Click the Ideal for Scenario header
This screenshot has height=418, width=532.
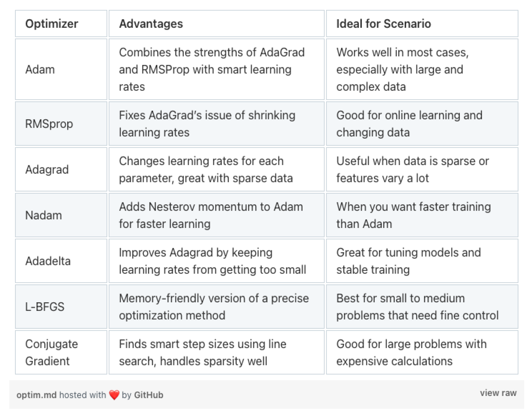pyautogui.click(x=383, y=24)
